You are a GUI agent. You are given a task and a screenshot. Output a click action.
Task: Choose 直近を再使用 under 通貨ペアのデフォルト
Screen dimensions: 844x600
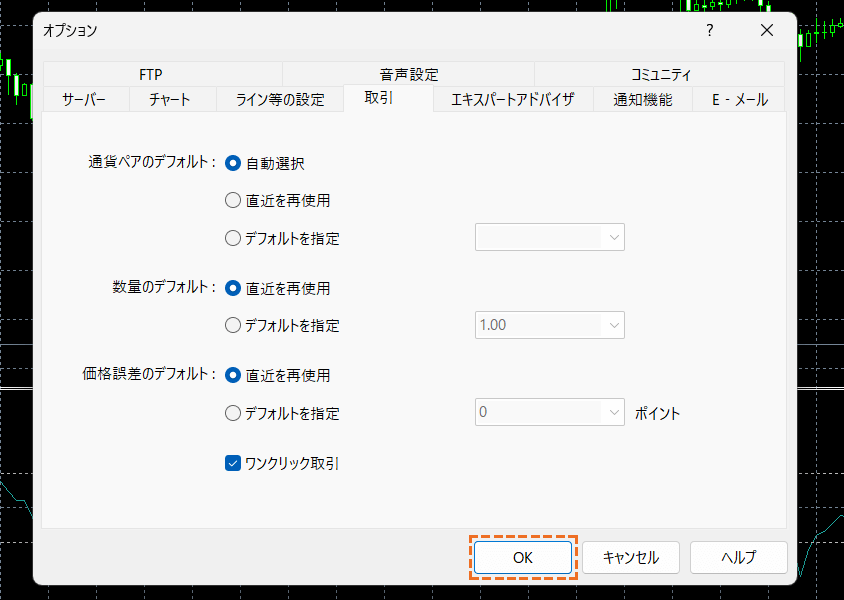tap(232, 200)
